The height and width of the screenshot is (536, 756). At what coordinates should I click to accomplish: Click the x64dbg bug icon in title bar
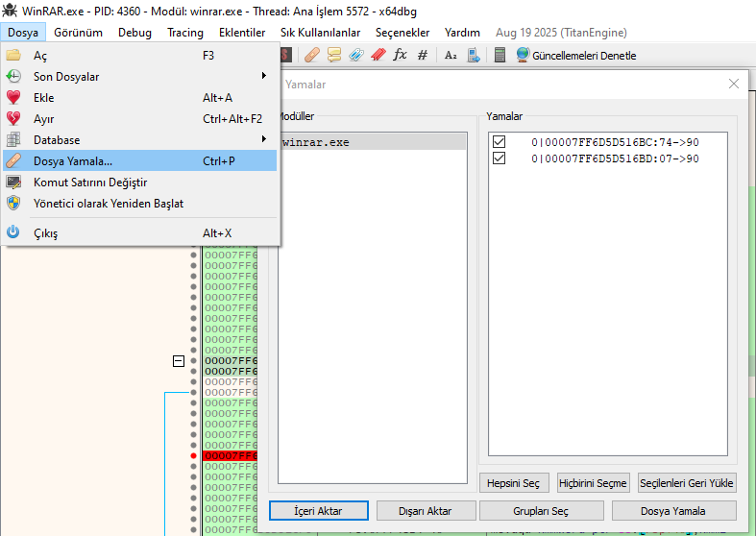click(x=10, y=11)
